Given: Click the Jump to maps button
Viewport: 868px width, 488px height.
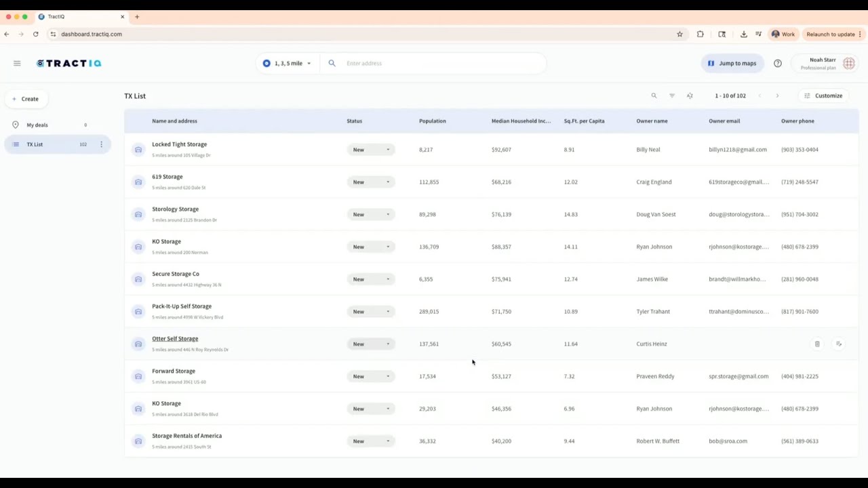Looking at the screenshot, I should 732,63.
